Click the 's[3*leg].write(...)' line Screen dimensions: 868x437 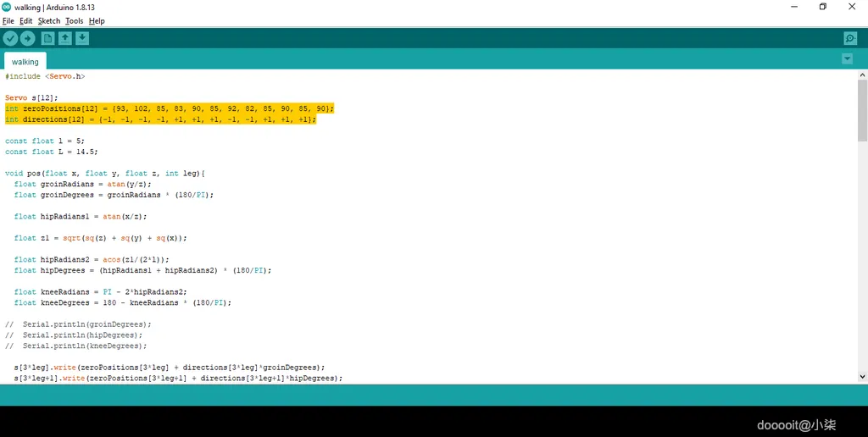click(170, 368)
